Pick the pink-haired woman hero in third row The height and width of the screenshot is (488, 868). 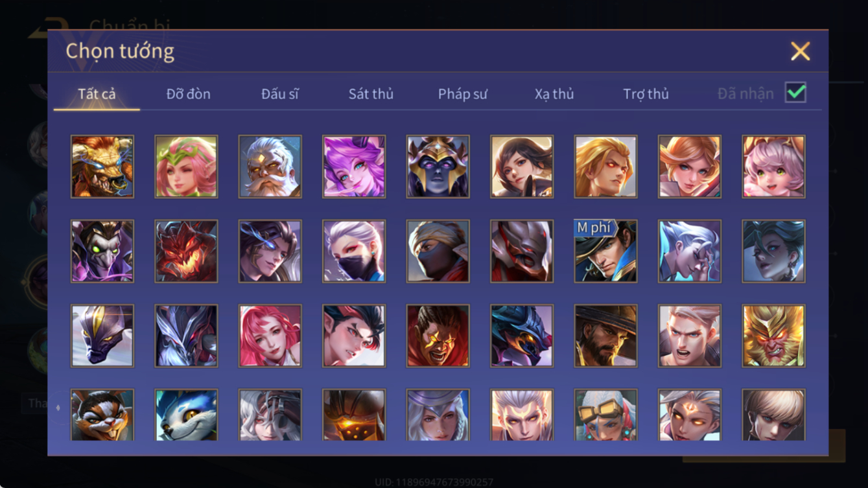pyautogui.click(x=270, y=336)
